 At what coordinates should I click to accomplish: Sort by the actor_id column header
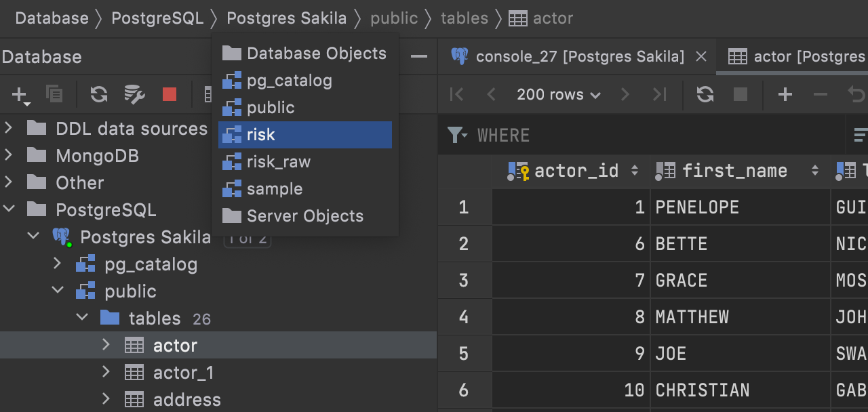click(x=576, y=171)
